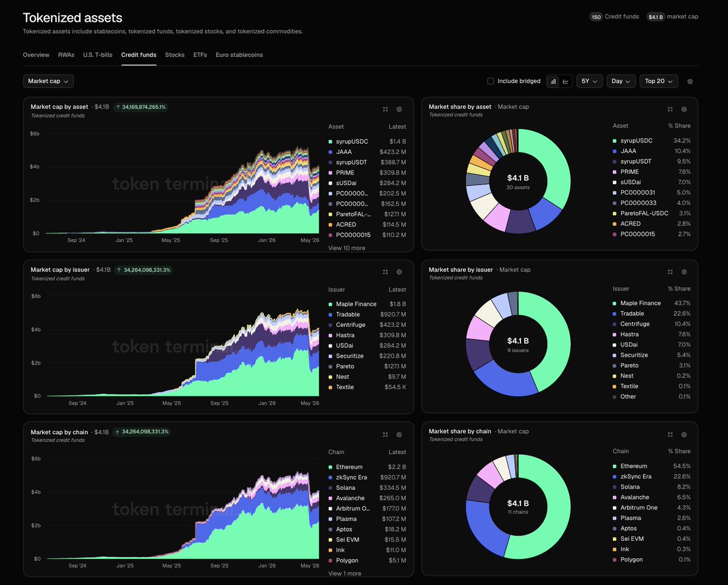Select Aptos row in Market cap by chain
This screenshot has width=728, height=585.
tap(367, 529)
